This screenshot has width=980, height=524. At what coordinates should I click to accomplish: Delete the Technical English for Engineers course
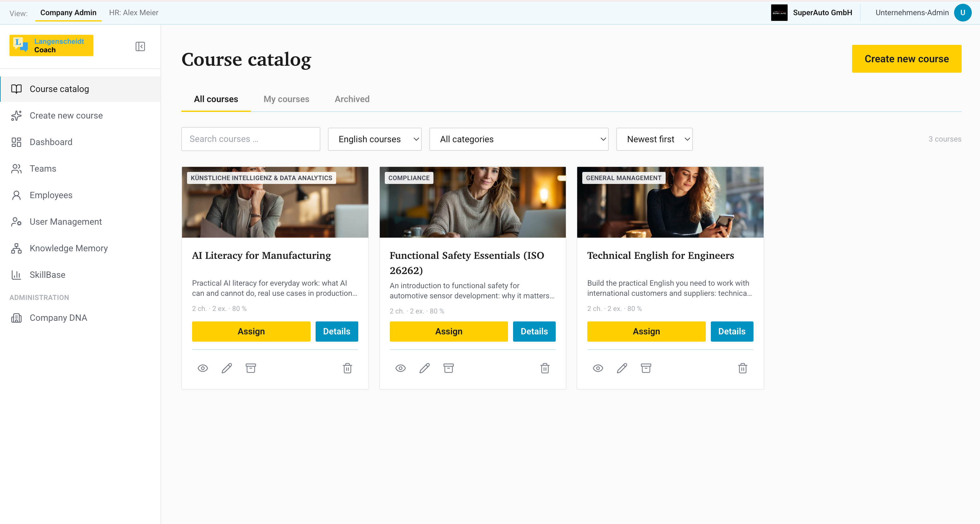(x=743, y=368)
